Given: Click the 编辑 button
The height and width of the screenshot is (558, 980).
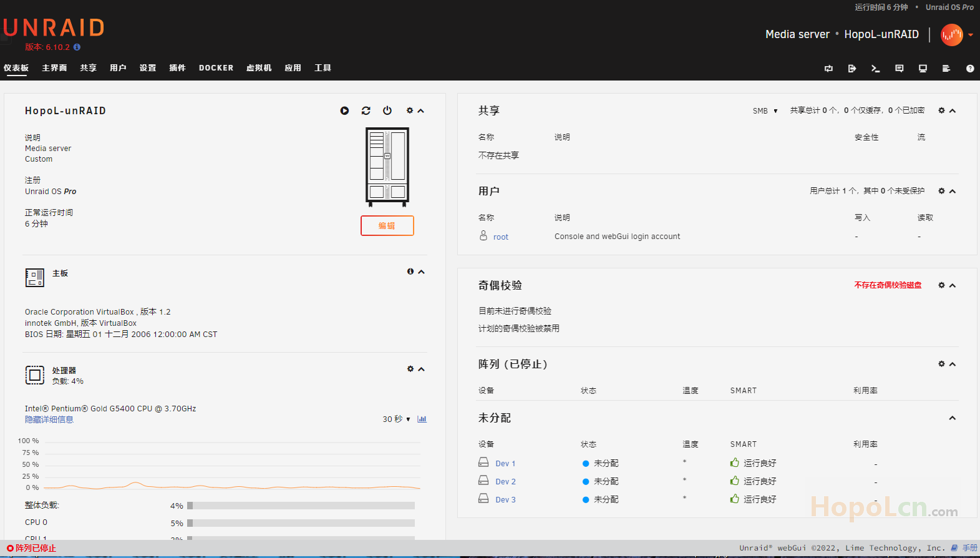Looking at the screenshot, I should [387, 225].
